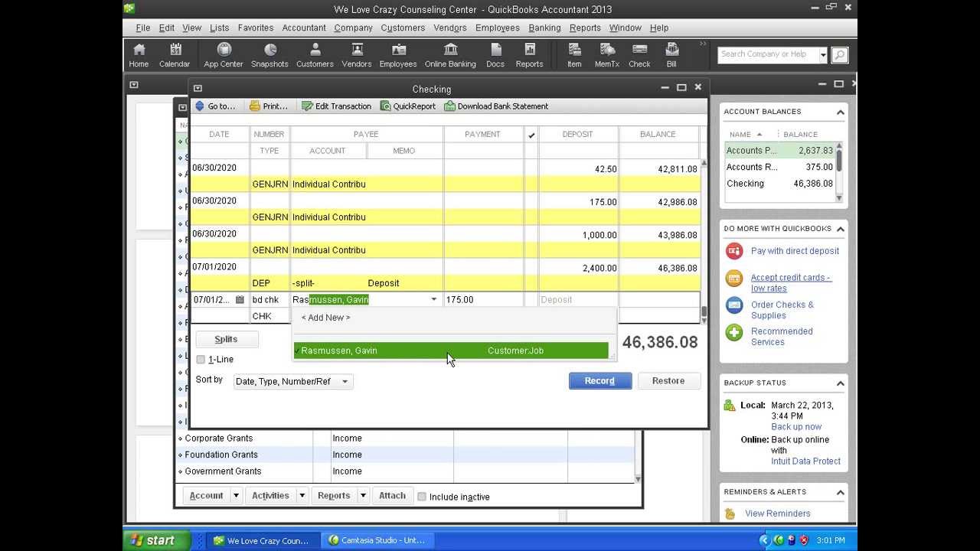Open the MemTx toolbar icon
980x551 pixels.
(607, 55)
